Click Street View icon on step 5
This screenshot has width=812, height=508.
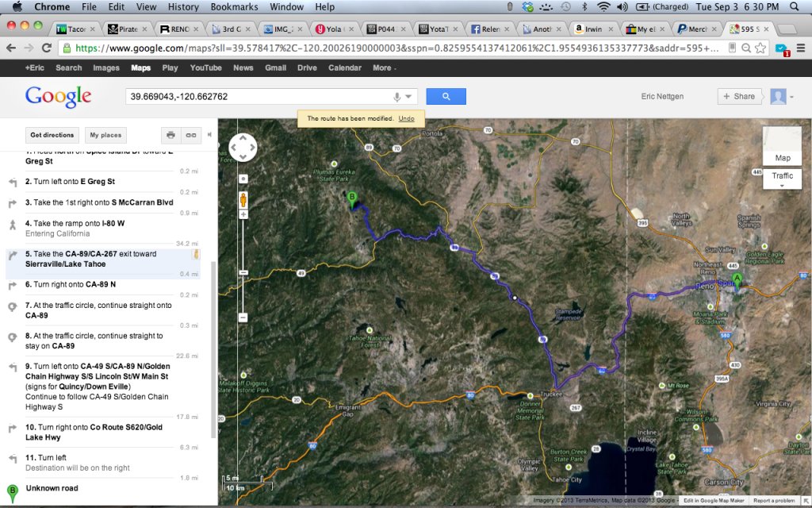[x=196, y=254]
